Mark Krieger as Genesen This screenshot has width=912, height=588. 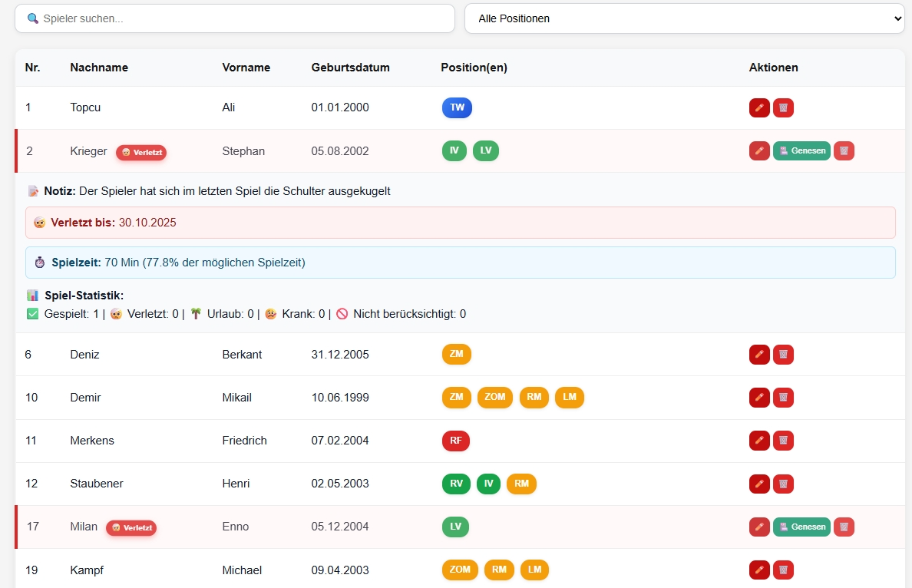(801, 150)
